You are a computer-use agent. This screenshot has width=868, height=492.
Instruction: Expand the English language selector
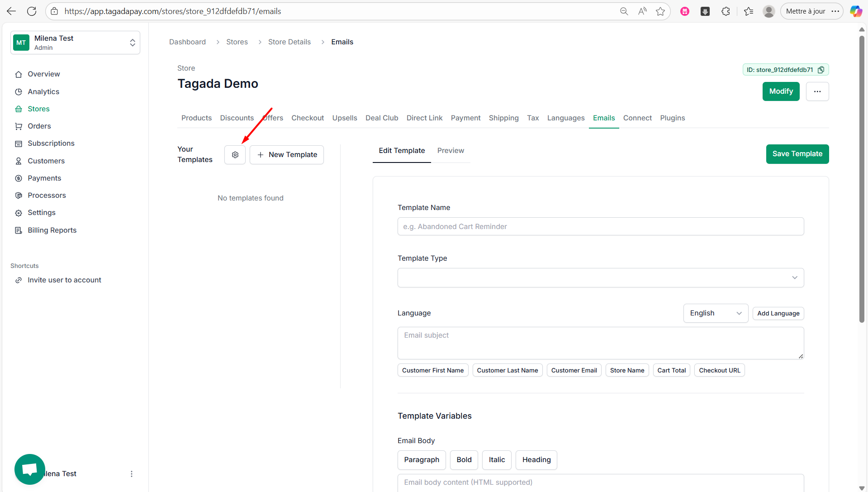[x=715, y=313]
